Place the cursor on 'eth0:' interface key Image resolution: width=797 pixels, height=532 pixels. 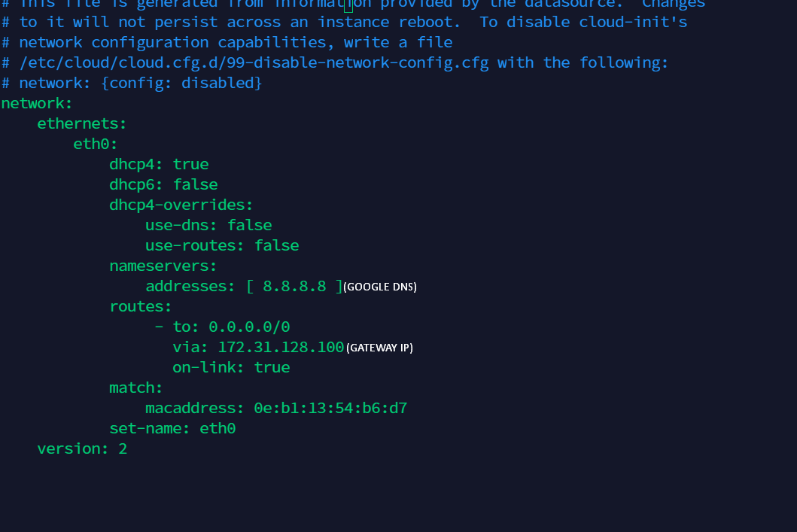pyautogui.click(x=95, y=144)
